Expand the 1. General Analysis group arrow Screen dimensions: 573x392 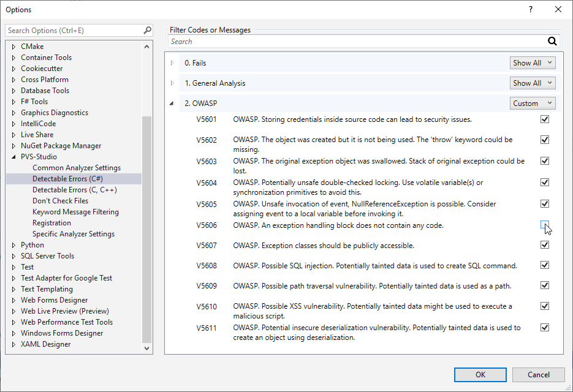coord(172,83)
